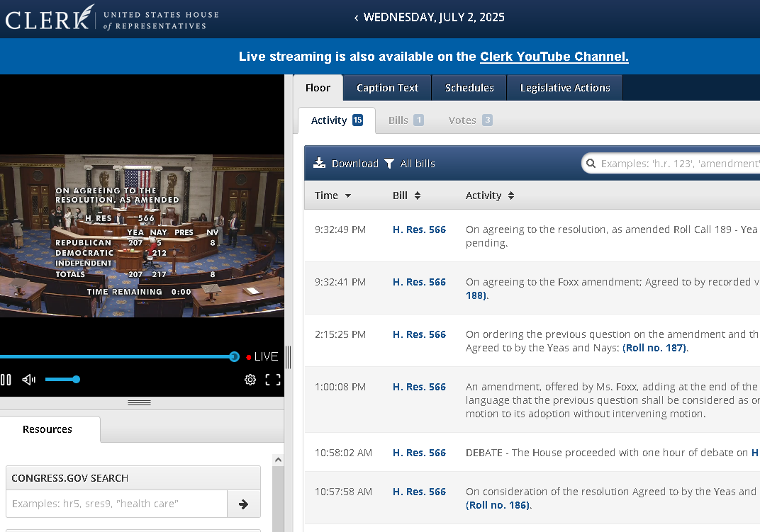Select the Votes sub-tab

pyautogui.click(x=470, y=120)
